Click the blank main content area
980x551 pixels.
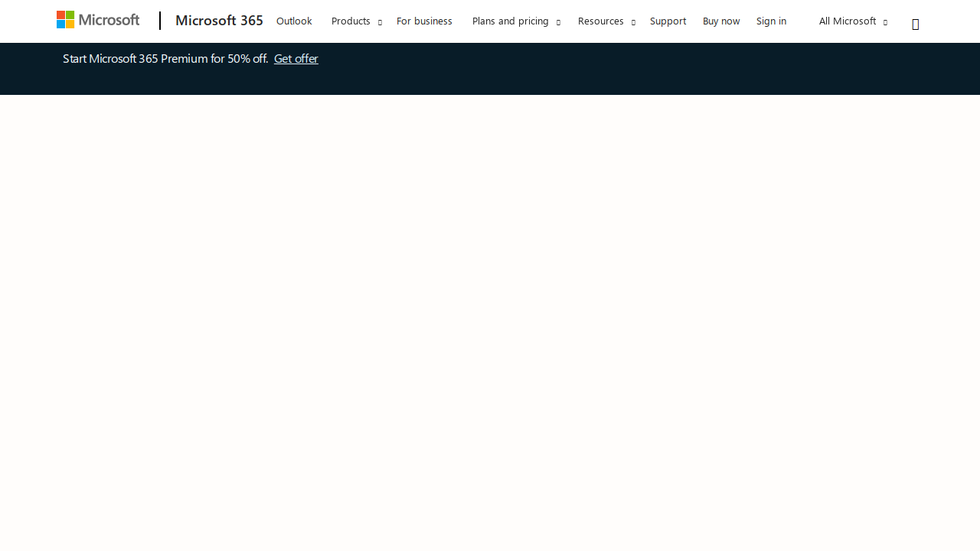(x=490, y=321)
